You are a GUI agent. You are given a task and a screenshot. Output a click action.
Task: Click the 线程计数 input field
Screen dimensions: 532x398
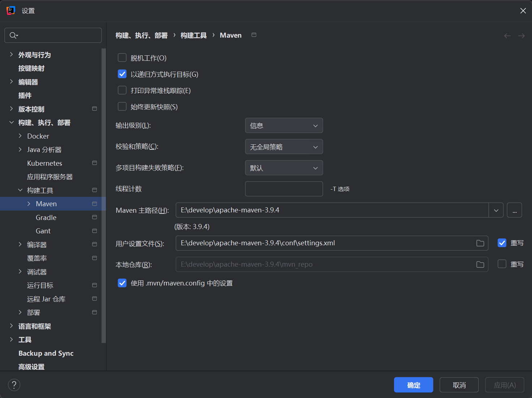coord(284,189)
